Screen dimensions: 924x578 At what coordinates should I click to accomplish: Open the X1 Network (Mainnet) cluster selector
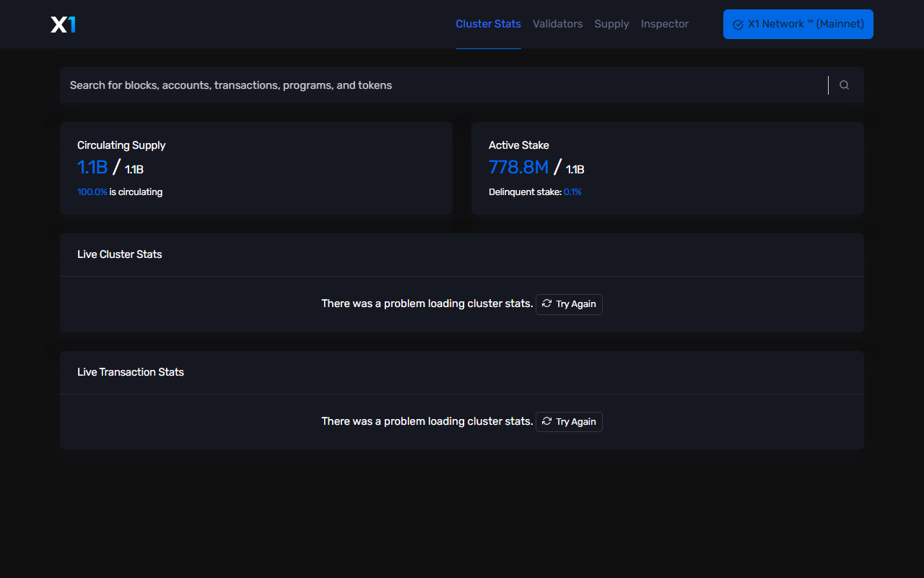click(x=798, y=24)
